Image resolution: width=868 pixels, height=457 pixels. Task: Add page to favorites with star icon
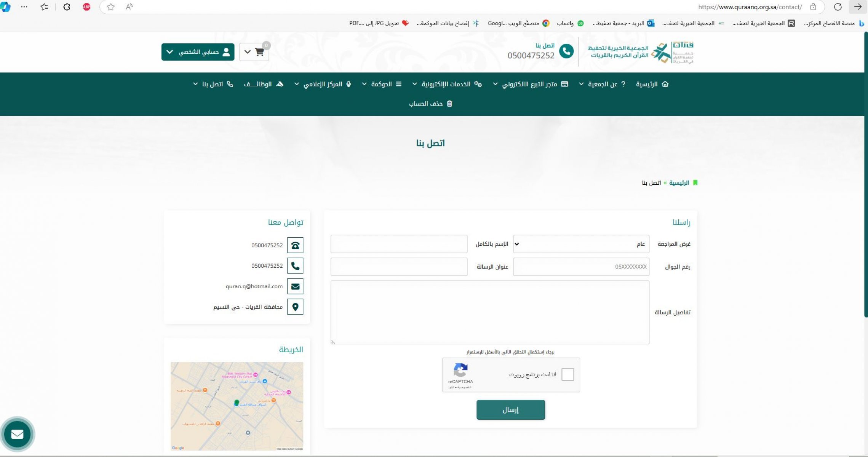tap(111, 7)
